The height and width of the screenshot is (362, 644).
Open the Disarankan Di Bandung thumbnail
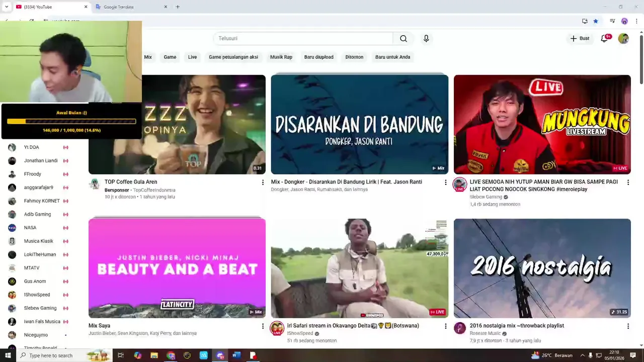point(360,125)
